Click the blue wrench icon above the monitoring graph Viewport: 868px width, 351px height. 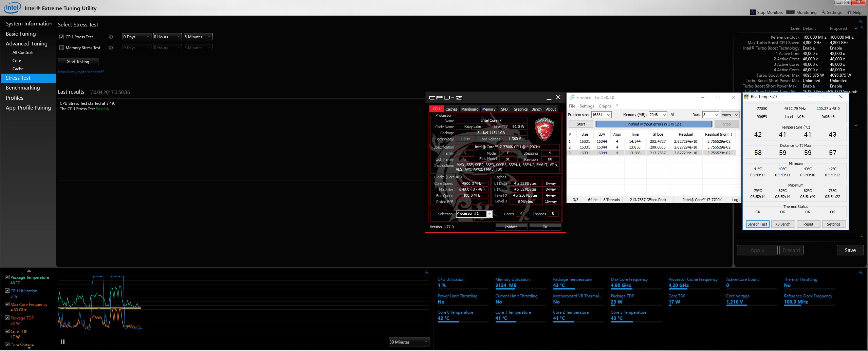coord(427,272)
